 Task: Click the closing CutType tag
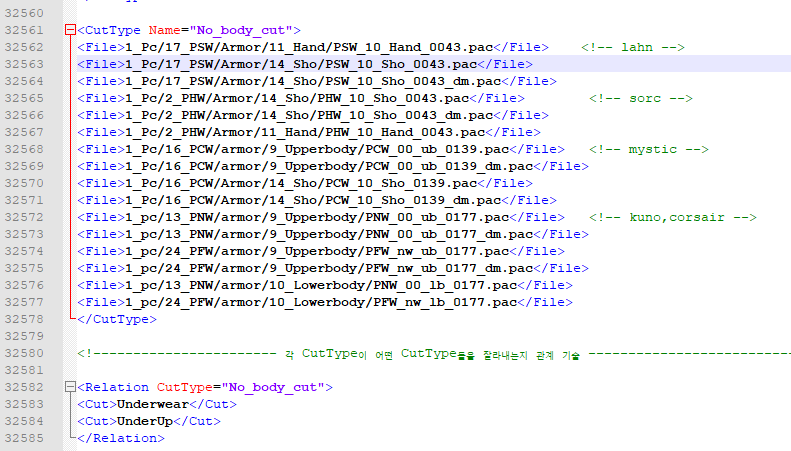point(116,319)
